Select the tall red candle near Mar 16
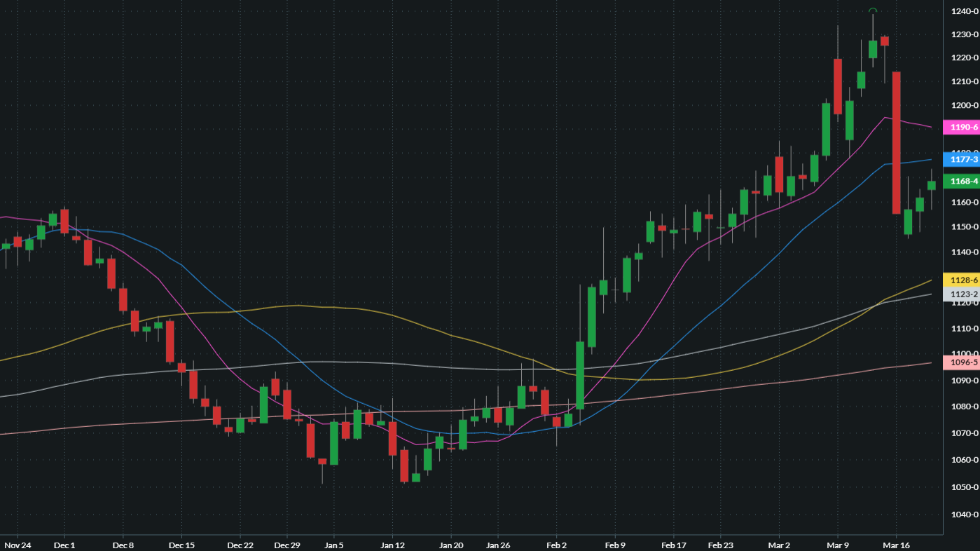This screenshot has height=551, width=980. pos(896,140)
